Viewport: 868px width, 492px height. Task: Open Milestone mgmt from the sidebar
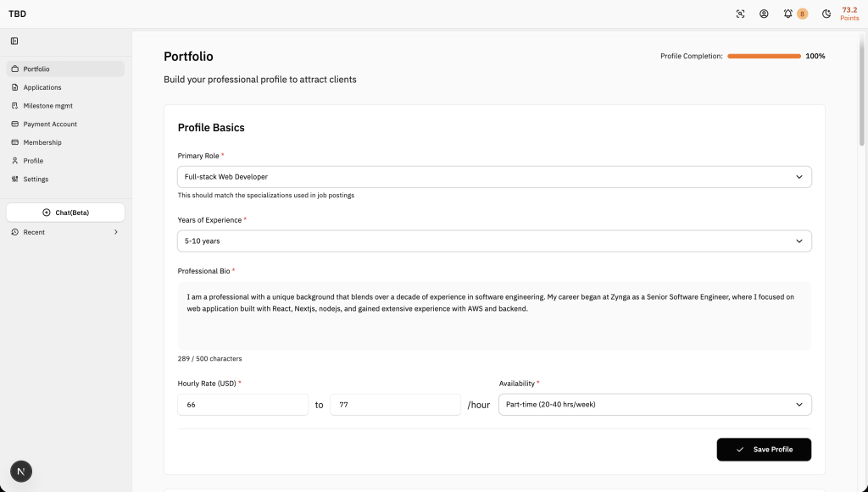pyautogui.click(x=47, y=106)
